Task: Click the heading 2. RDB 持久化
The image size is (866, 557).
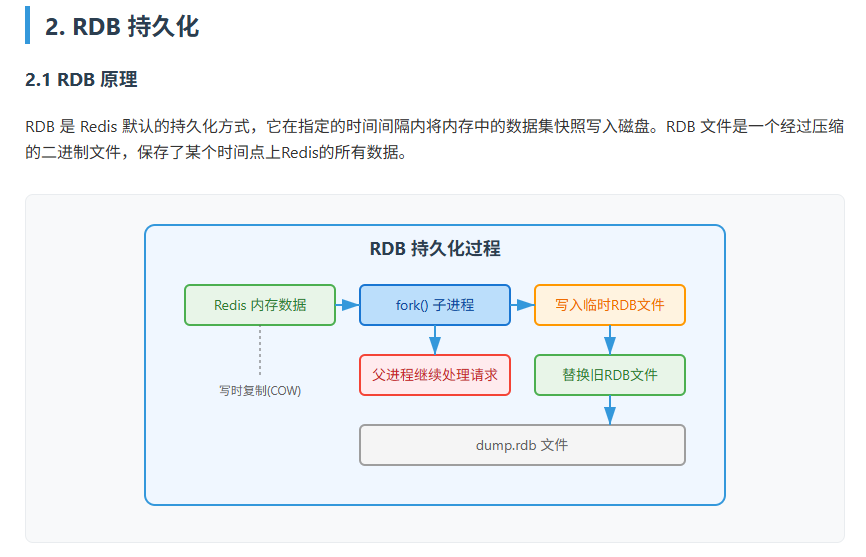Action: click(x=122, y=27)
